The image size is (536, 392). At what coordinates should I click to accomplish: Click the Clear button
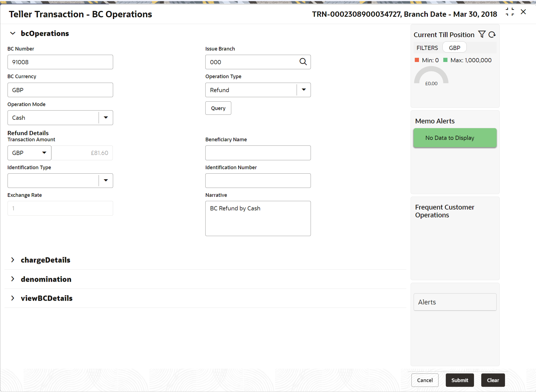tap(493, 380)
